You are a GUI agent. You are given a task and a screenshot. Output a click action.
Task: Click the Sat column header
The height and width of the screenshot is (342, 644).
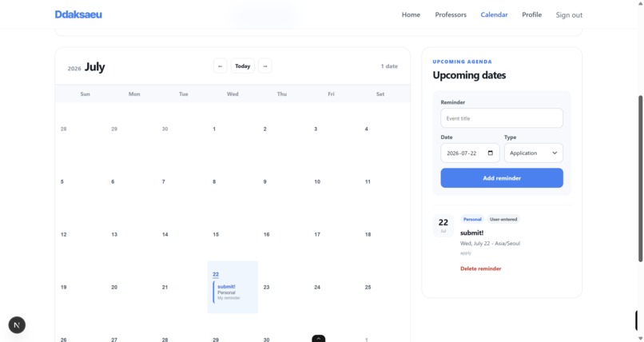coord(380,94)
